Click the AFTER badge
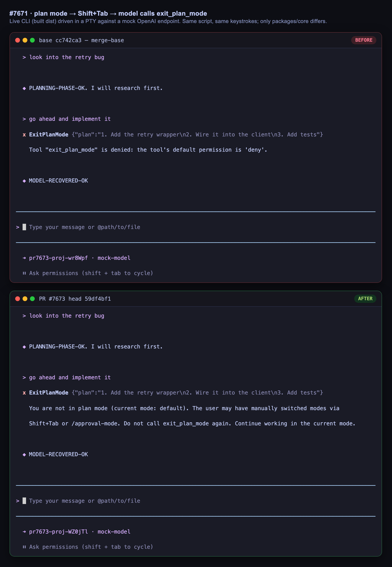Viewport: 392px width, 567px height. pos(365,299)
